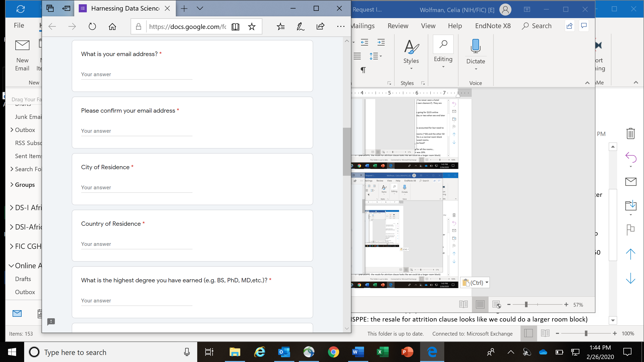The image size is (644, 362).
Task: Go to the browser home page
Action: tap(112, 26)
